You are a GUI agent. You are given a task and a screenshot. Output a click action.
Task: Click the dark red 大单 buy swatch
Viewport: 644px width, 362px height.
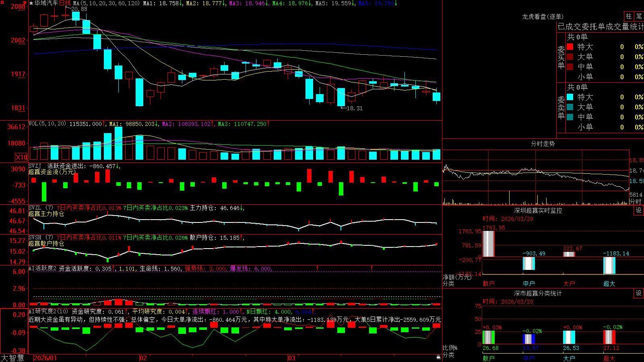coord(570,57)
